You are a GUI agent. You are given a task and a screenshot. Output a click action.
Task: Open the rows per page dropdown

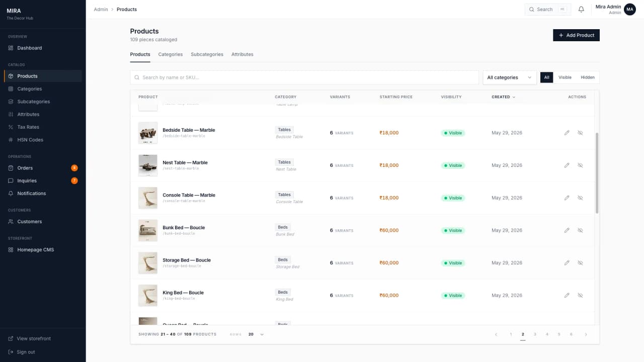coord(256,334)
